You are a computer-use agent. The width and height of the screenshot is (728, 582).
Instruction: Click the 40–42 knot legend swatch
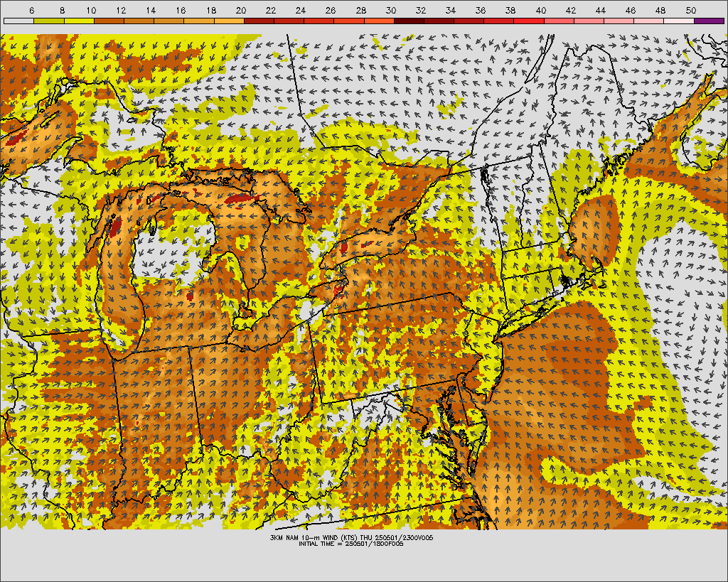pos(559,21)
